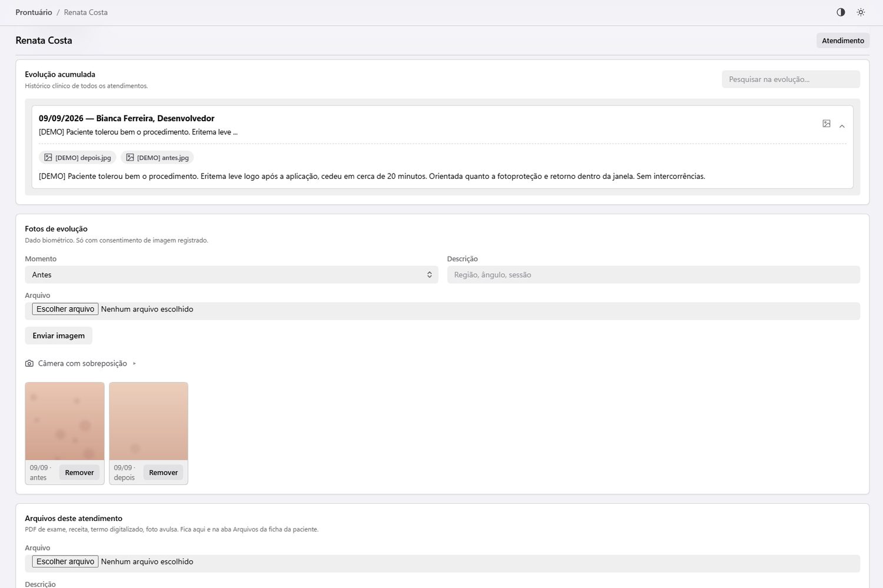Screen dimensions: 883x588
Task: Click the Atendimento button at top right
Action: click(x=843, y=41)
